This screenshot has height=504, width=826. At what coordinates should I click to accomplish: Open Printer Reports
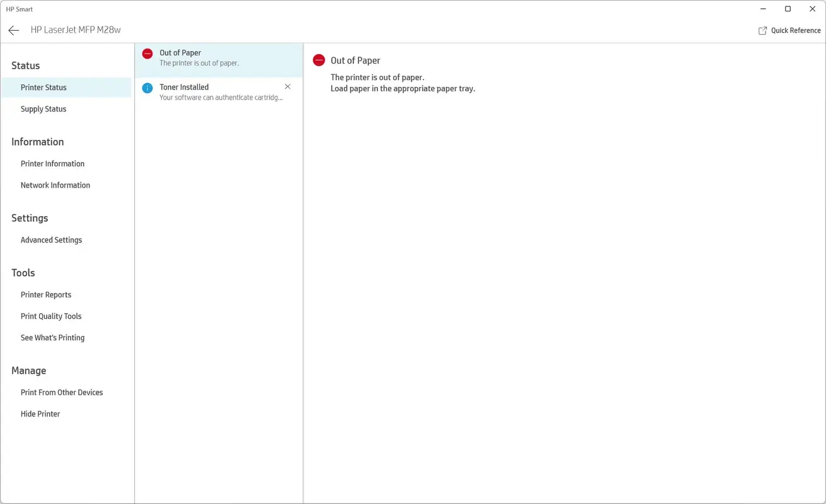click(x=45, y=294)
